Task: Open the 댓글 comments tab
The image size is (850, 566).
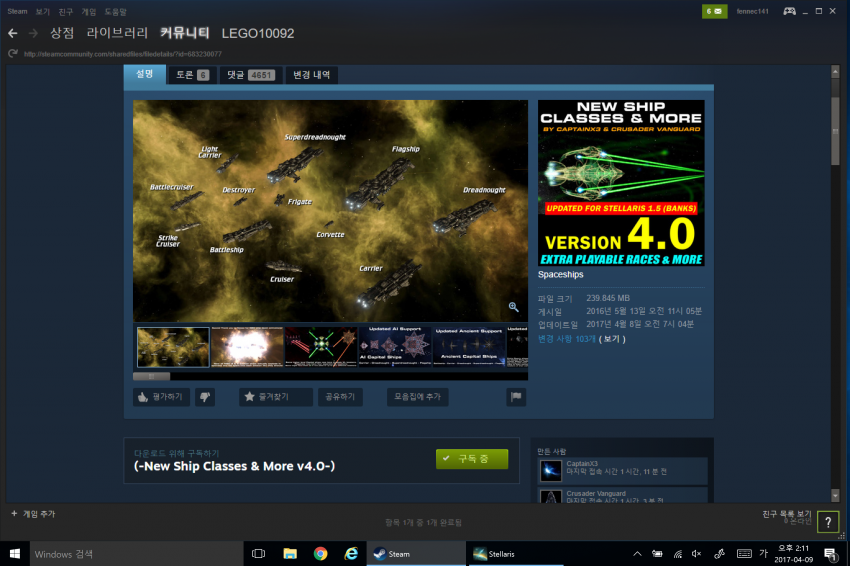Action: (251, 75)
